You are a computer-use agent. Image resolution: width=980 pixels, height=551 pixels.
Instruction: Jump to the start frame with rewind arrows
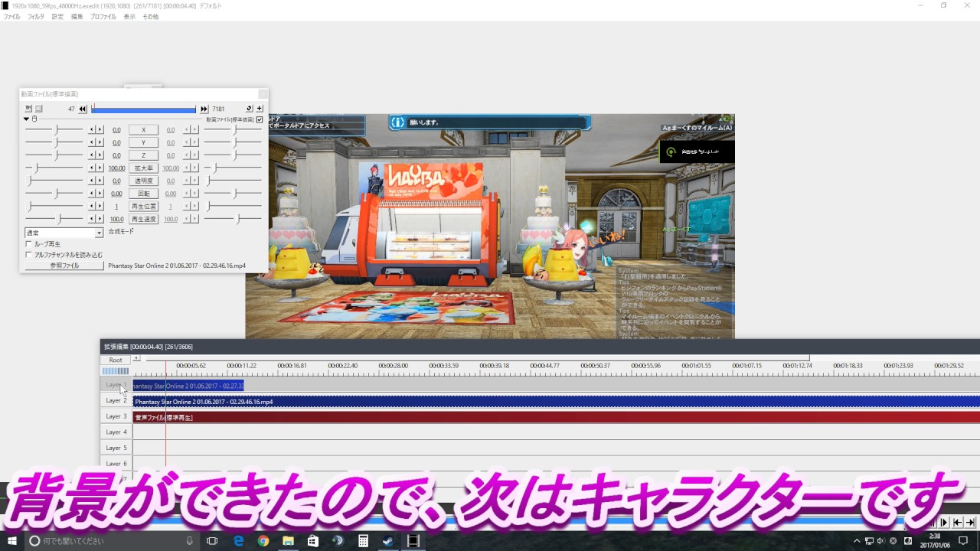[83, 109]
